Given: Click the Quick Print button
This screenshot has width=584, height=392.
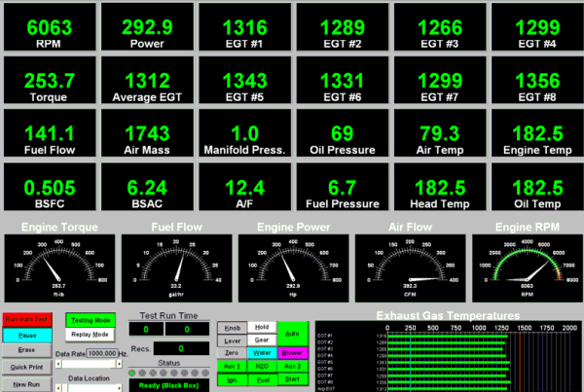Looking at the screenshot, I should 25,367.
